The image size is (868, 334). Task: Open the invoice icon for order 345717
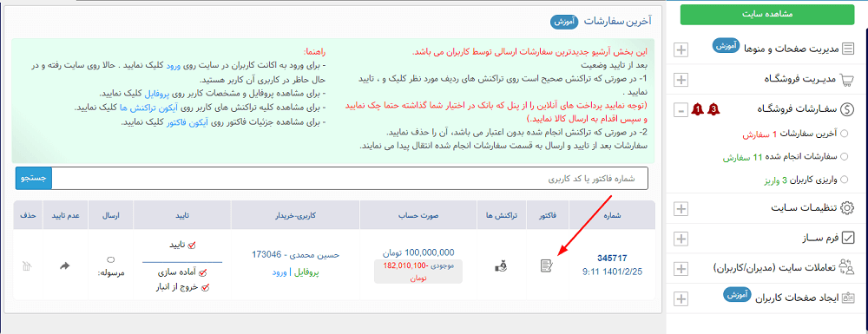pos(547,266)
